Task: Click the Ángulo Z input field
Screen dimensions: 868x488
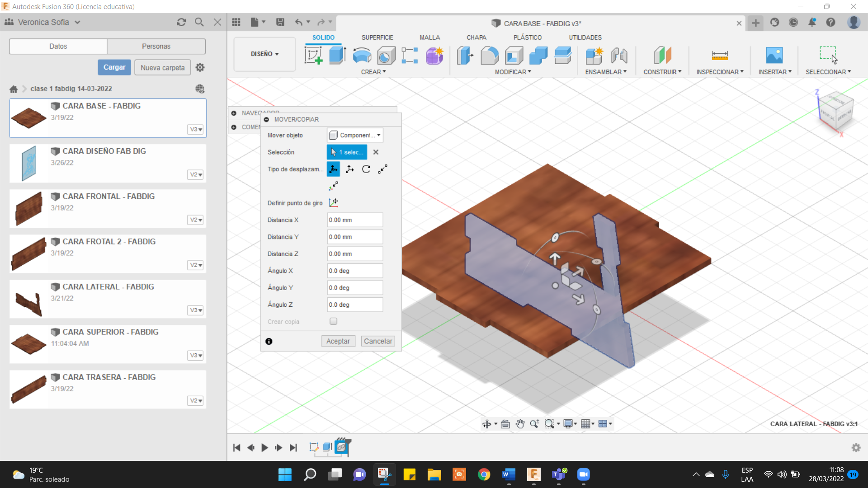Action: coord(355,305)
